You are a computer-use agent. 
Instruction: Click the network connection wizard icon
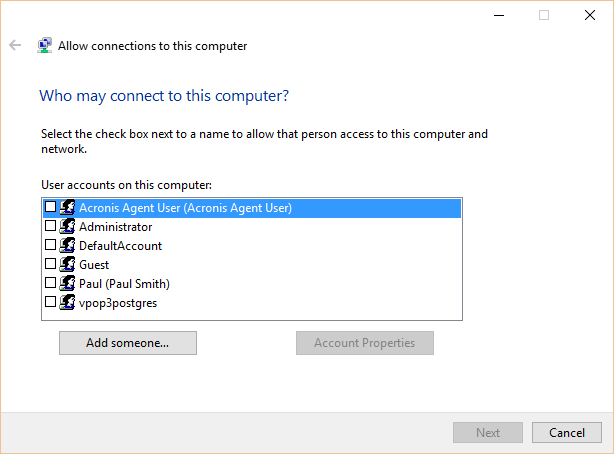point(45,45)
